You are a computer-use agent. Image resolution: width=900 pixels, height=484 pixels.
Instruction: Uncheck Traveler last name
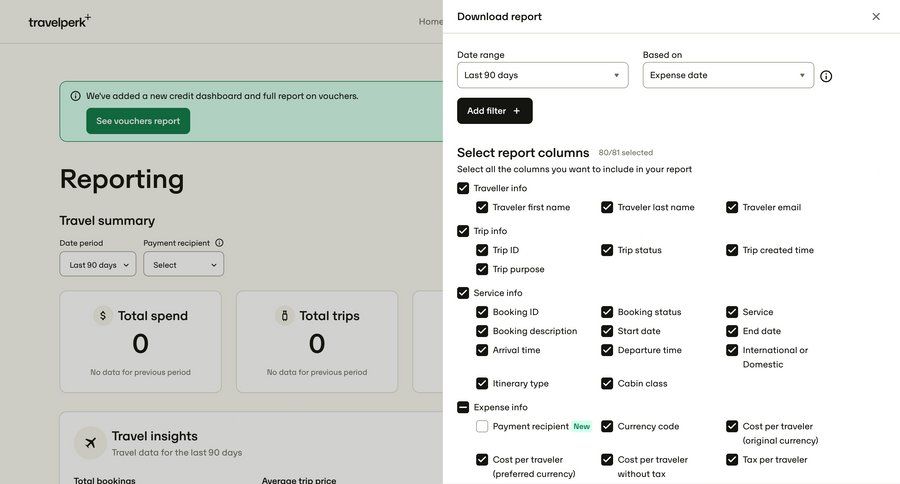(x=607, y=207)
